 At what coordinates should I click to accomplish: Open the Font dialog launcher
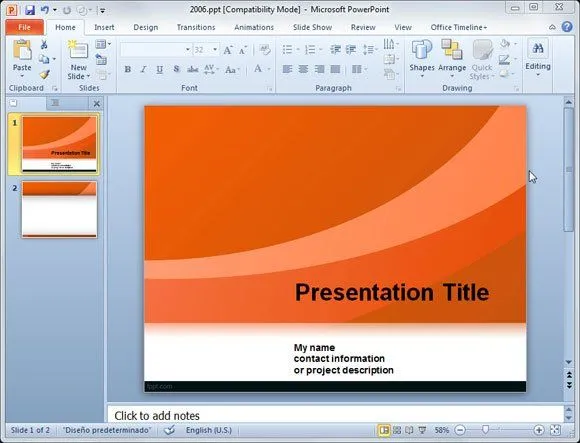click(269, 89)
